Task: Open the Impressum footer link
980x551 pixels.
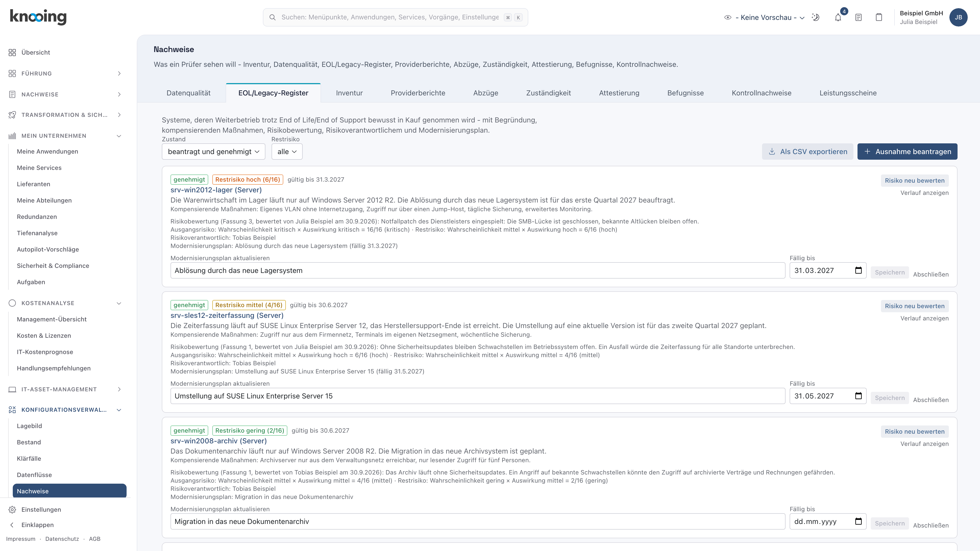Action: 20,539
